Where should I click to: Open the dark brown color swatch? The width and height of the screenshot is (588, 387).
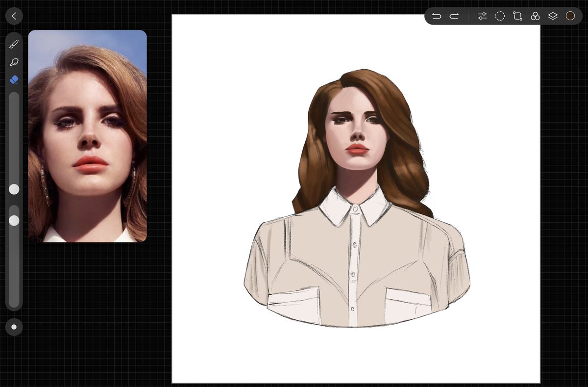(570, 16)
